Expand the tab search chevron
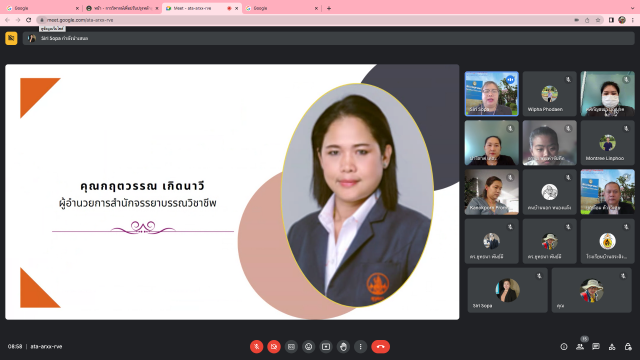 tap(633, 8)
